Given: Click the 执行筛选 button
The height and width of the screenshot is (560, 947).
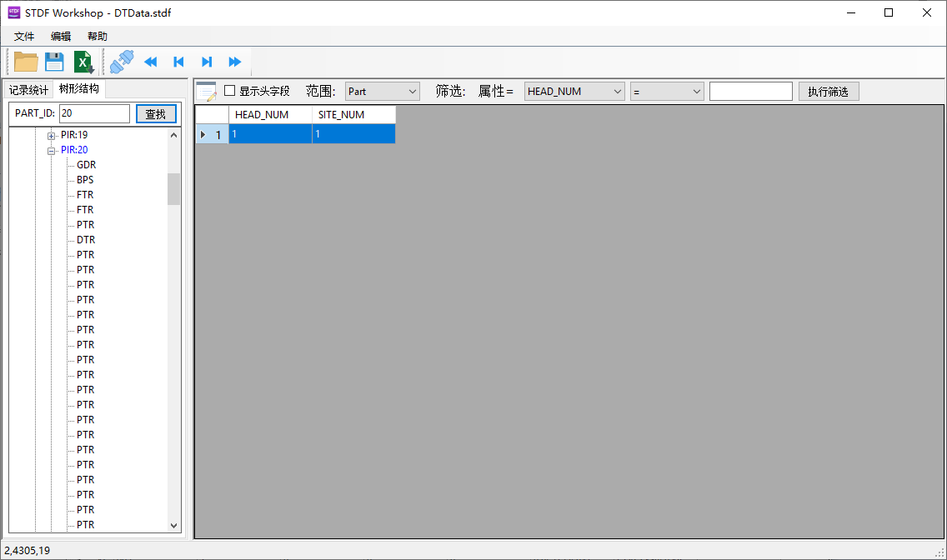Looking at the screenshot, I should [x=828, y=92].
